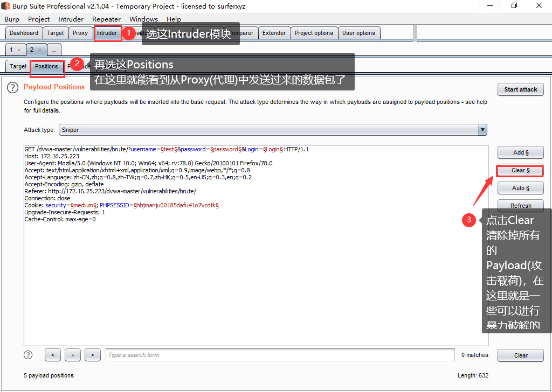Close Intruder attack tab 1
The image size is (552, 392).
coord(19,50)
